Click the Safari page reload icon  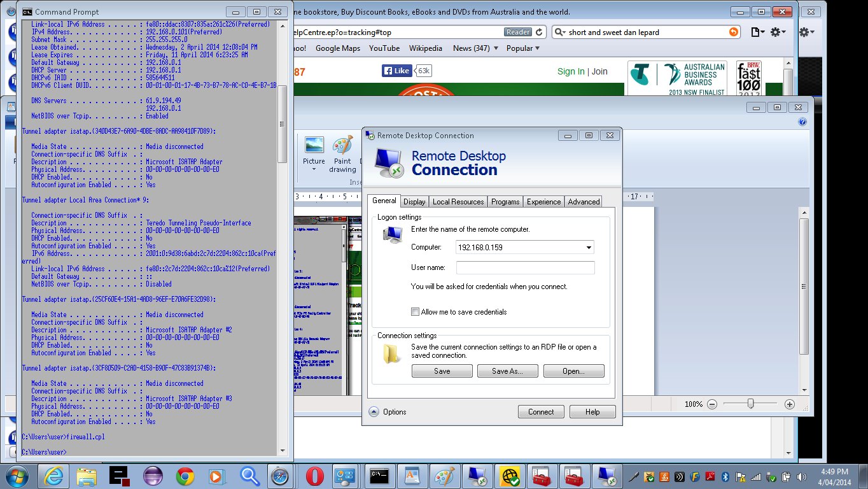(x=540, y=32)
